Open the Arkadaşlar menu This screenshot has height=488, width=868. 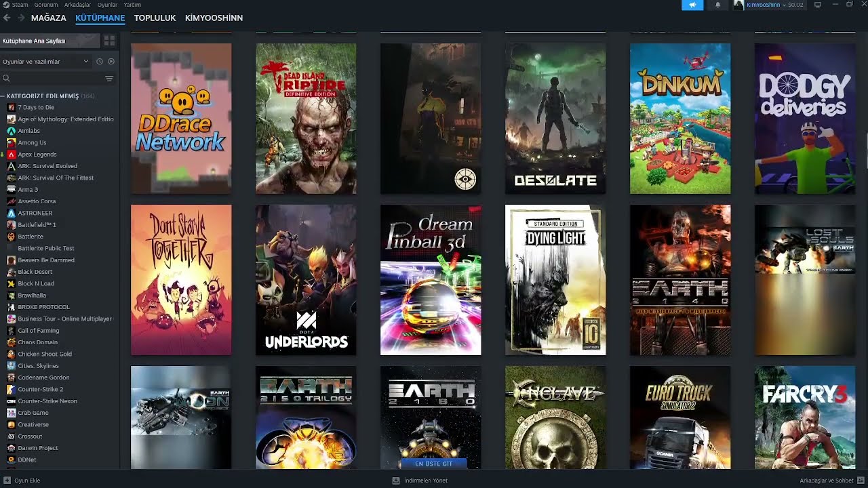78,5
